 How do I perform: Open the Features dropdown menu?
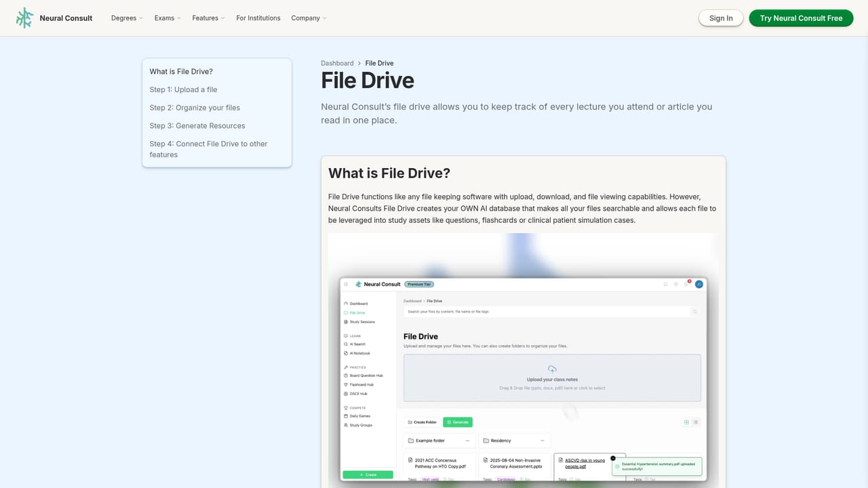click(208, 18)
